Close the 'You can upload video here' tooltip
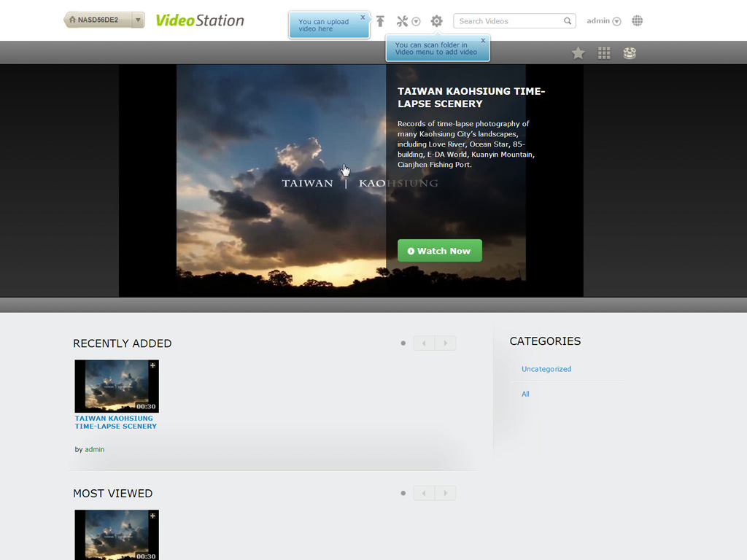Screen dimensions: 747x560 click(x=363, y=17)
